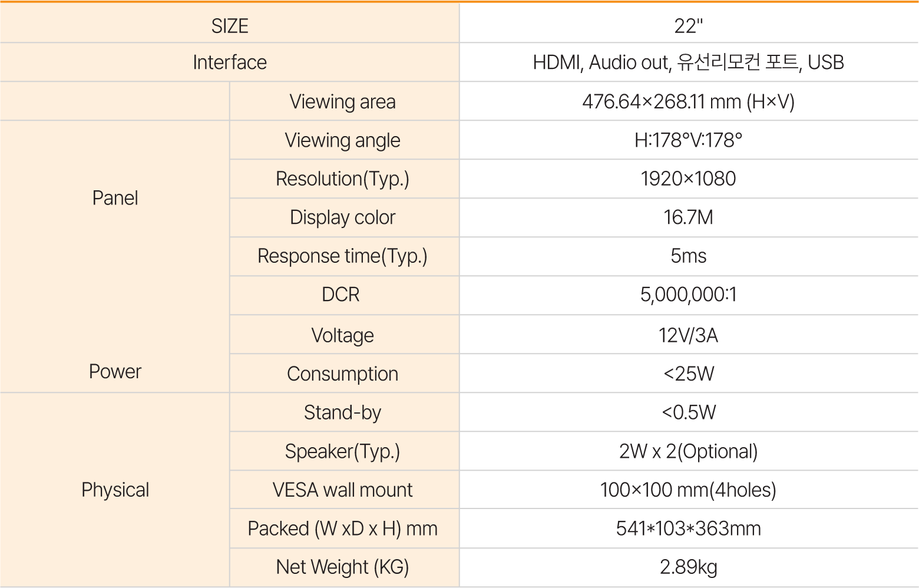
Task: Click the Viewing angle label
Action: 344,140
